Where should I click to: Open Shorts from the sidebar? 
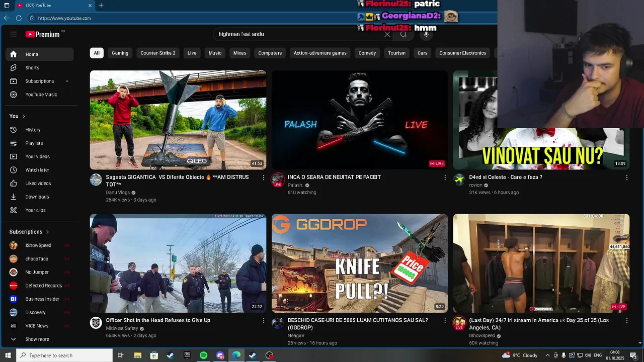pyautogui.click(x=40, y=68)
